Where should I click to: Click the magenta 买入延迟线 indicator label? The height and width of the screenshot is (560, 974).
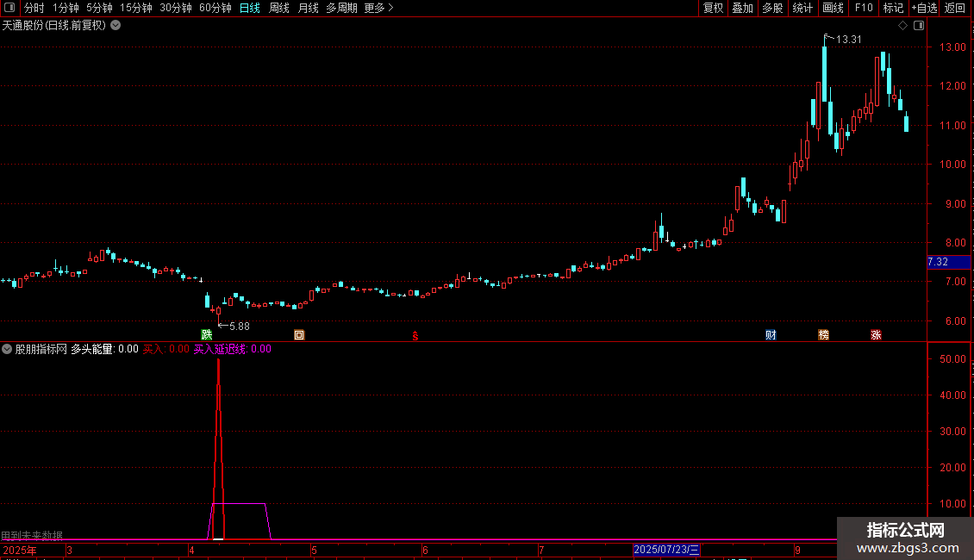point(233,349)
